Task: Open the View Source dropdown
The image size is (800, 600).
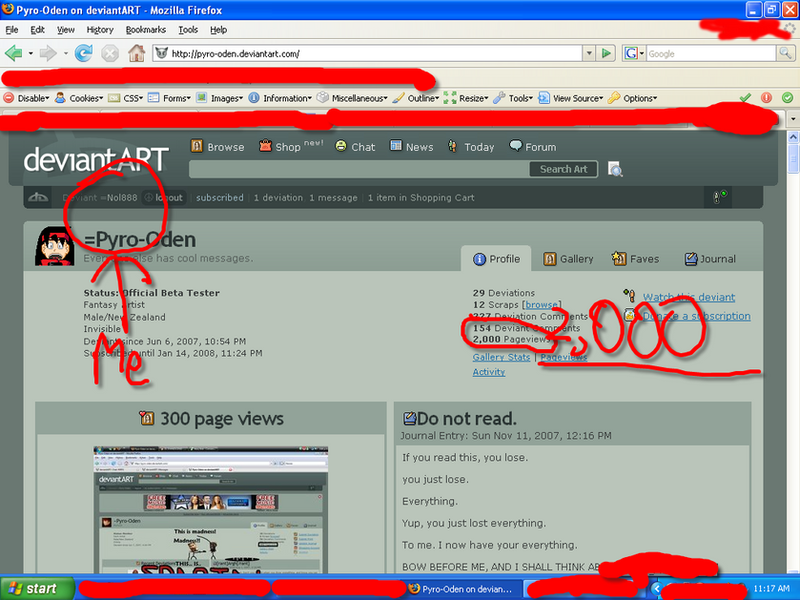Action: (x=571, y=98)
